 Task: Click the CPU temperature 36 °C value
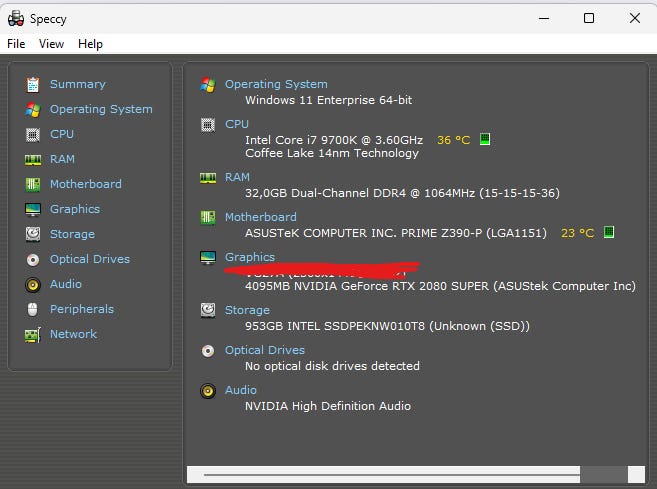[453, 140]
